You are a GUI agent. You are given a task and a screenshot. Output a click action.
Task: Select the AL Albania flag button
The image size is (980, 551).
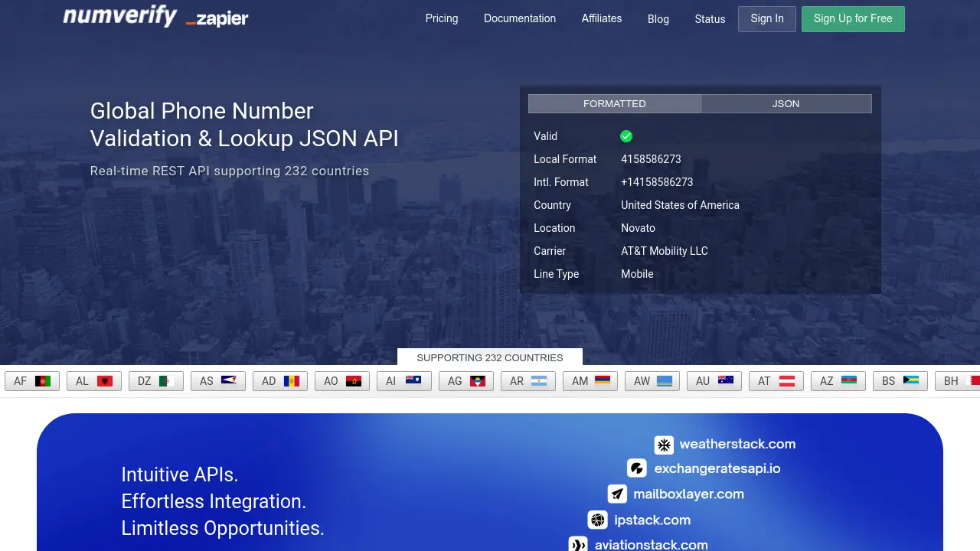94,381
